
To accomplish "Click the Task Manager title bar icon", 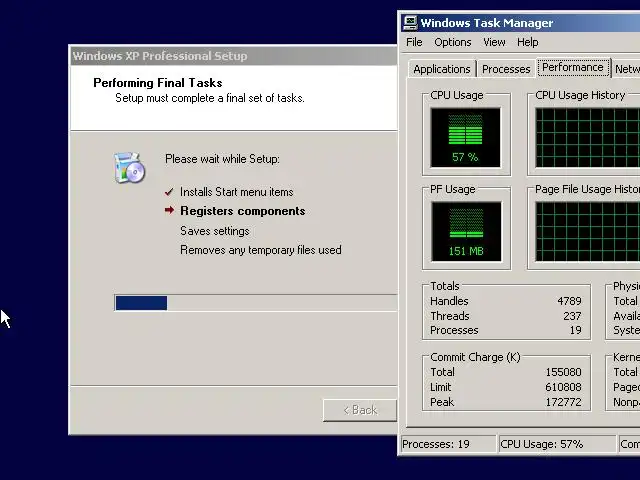I will 410,23.
